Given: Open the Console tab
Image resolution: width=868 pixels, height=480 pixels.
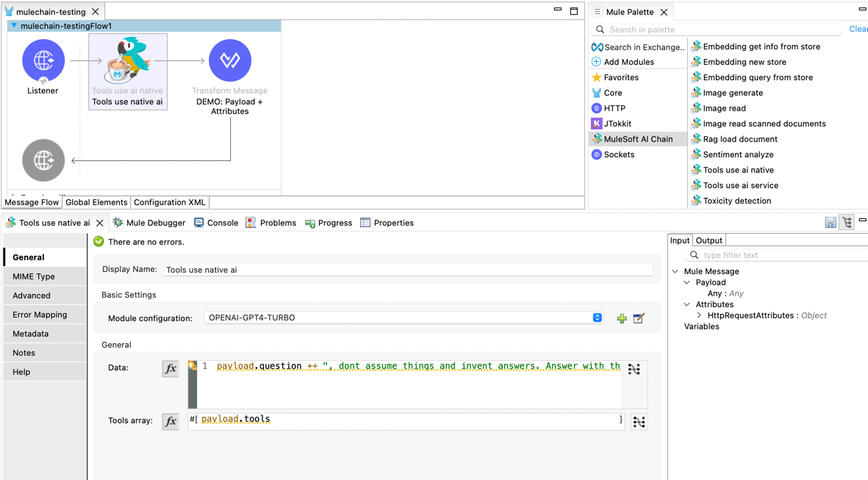Looking at the screenshot, I should [x=216, y=223].
